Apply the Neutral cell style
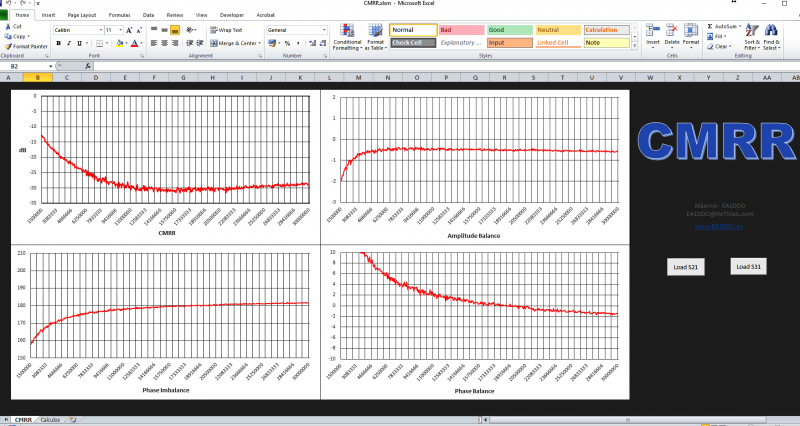This screenshot has width=800, height=426. click(558, 30)
